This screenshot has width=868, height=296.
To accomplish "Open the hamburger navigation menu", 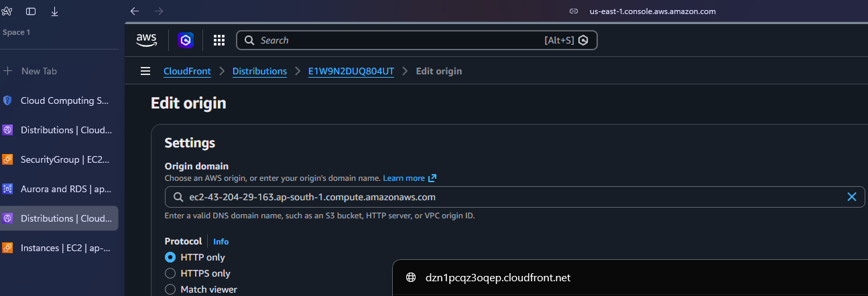I will click(x=145, y=71).
